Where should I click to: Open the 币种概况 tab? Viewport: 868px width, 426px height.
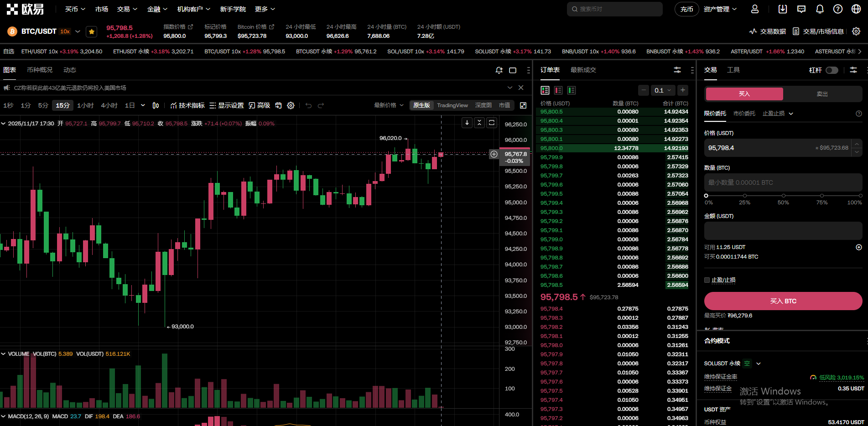point(40,70)
